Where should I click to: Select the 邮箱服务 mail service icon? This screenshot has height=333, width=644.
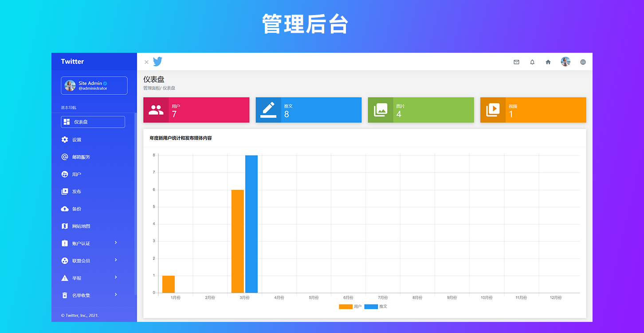point(64,157)
